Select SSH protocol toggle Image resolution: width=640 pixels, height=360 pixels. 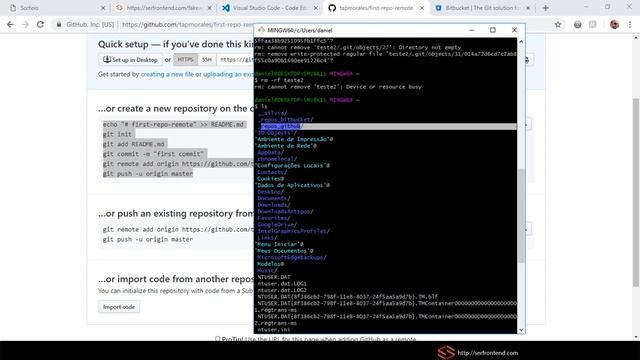pyautogui.click(x=207, y=60)
